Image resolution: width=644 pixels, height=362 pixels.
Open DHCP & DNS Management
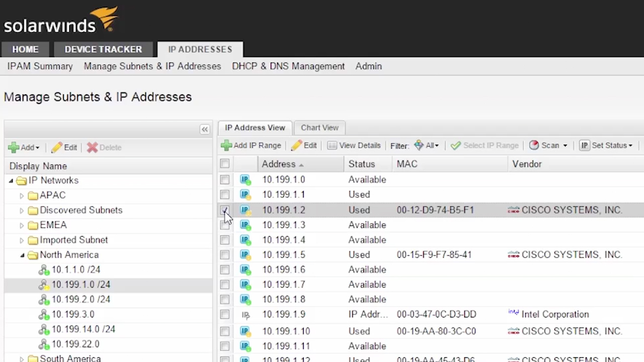tap(288, 66)
